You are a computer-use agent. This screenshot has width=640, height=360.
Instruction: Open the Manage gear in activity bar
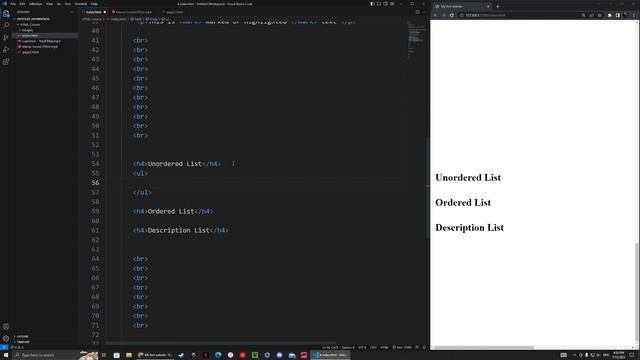click(6, 338)
